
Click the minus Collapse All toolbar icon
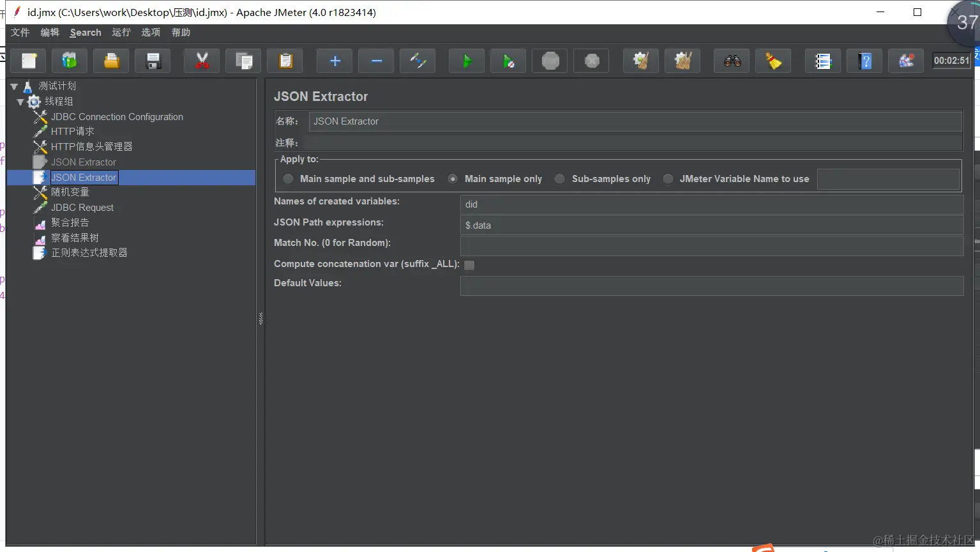(x=376, y=61)
